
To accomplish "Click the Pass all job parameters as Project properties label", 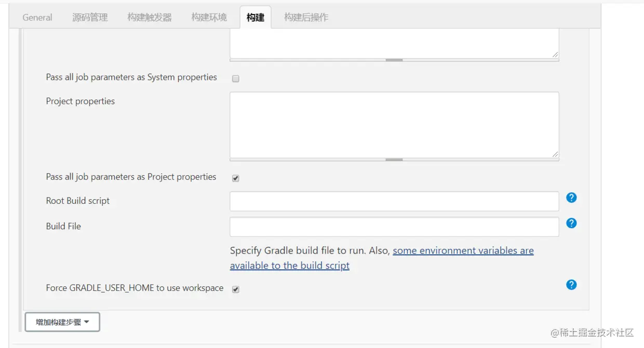I will (131, 177).
